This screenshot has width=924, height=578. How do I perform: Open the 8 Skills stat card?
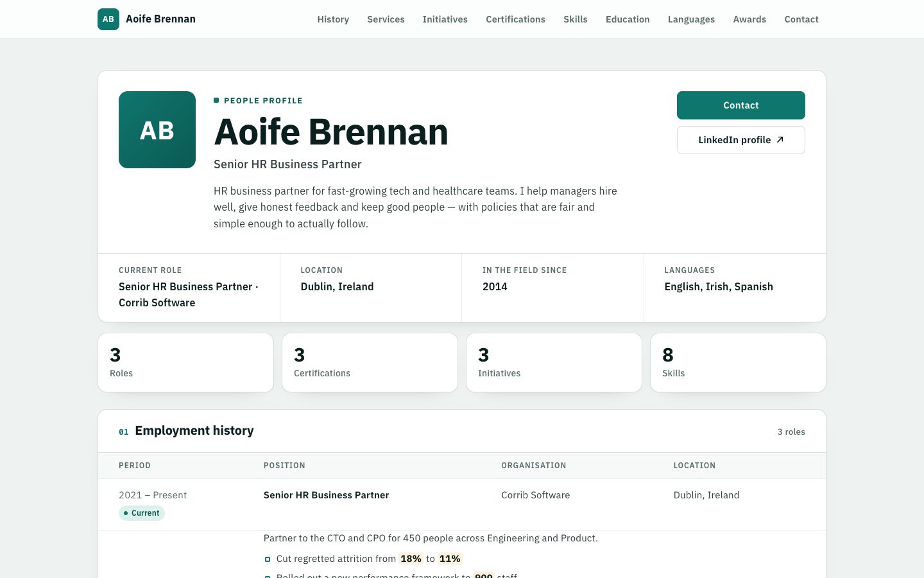[x=738, y=362]
